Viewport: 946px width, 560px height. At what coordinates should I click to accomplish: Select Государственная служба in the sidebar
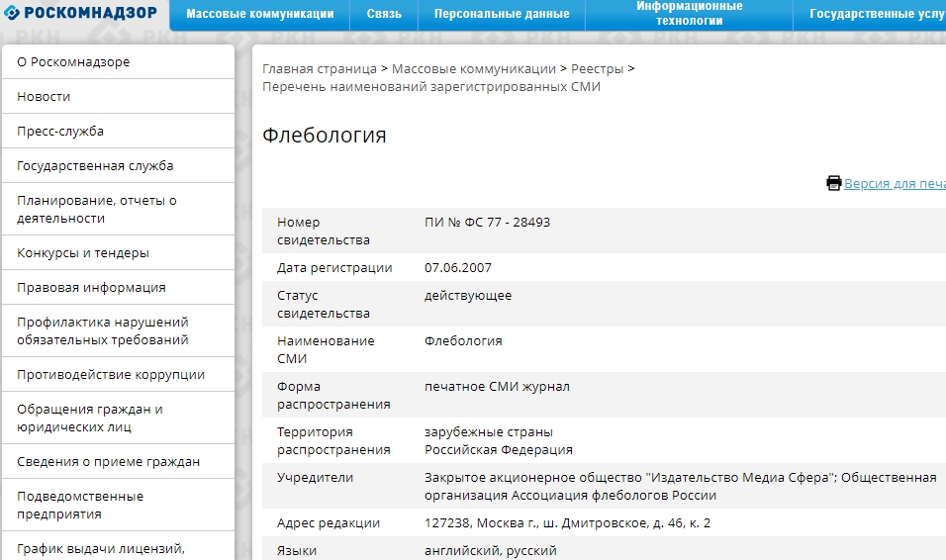click(x=119, y=165)
